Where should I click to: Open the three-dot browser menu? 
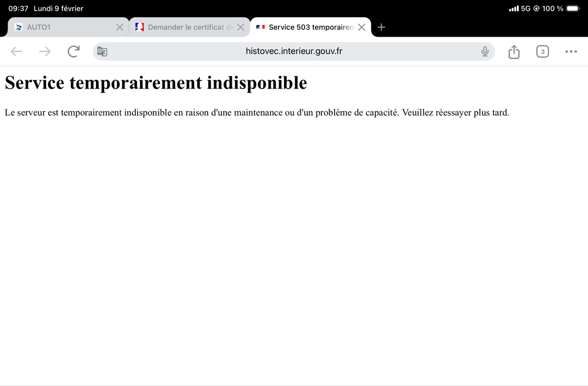571,51
